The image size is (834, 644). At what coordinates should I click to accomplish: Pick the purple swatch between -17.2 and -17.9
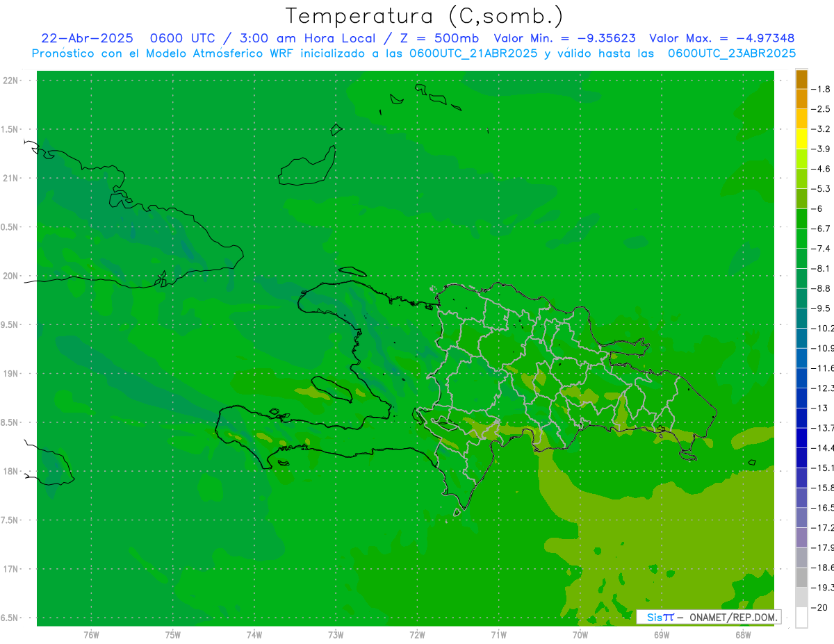[801, 538]
